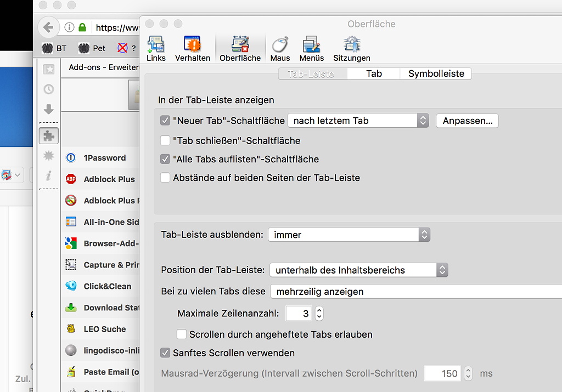Open the Position der Tab-Leiste dropdown
Viewport: 562px width, 392px height.
(359, 270)
